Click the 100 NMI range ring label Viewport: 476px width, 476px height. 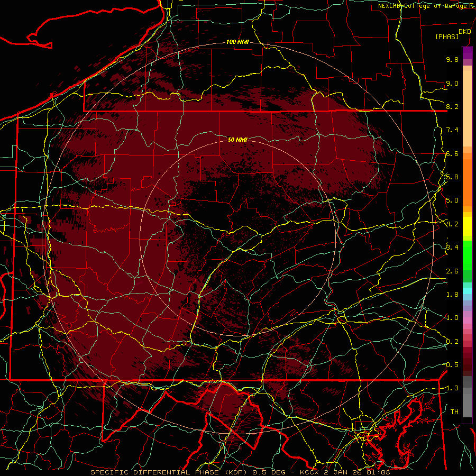coord(237,42)
